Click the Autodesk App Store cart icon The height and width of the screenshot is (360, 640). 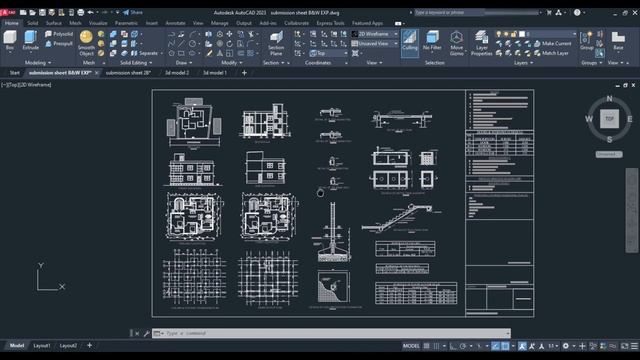click(549, 13)
